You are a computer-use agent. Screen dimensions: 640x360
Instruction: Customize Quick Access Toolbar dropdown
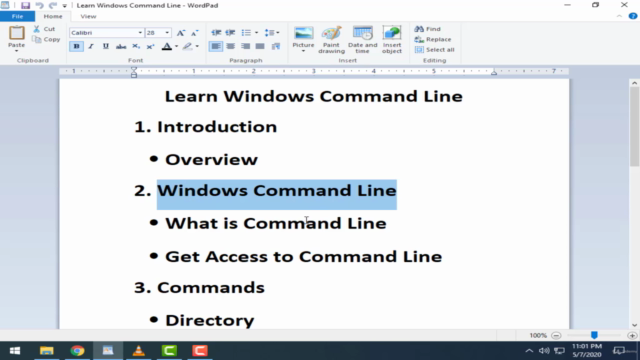coord(64,6)
